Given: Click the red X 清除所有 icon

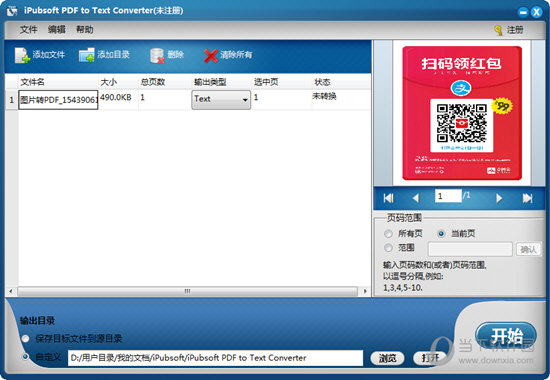Looking at the screenshot, I should click(210, 55).
